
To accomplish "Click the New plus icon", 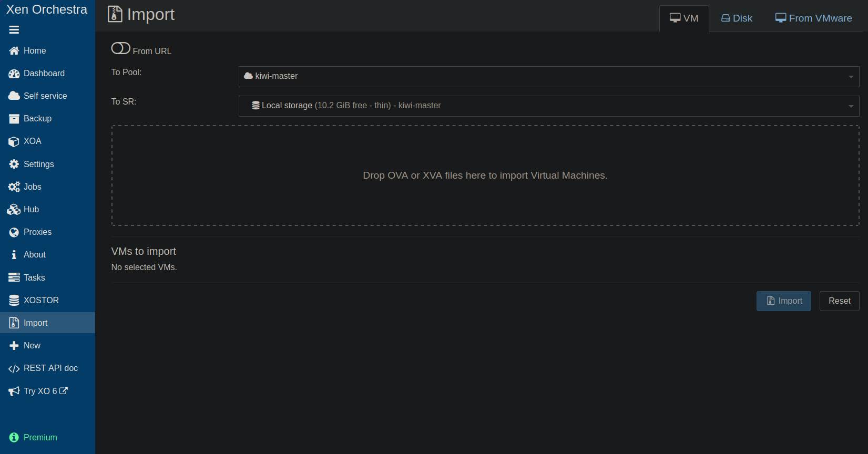I will (x=14, y=346).
